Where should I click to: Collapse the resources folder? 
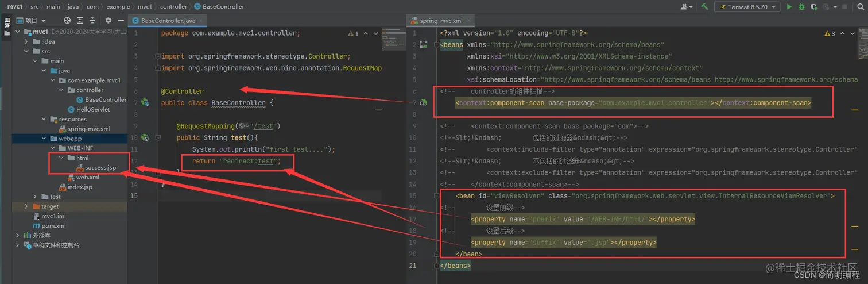click(44, 119)
